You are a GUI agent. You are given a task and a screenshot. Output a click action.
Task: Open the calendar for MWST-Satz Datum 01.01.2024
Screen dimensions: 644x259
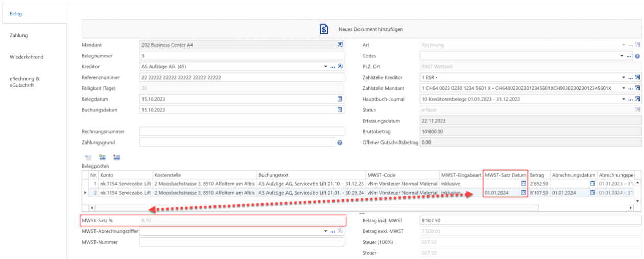[523, 193]
